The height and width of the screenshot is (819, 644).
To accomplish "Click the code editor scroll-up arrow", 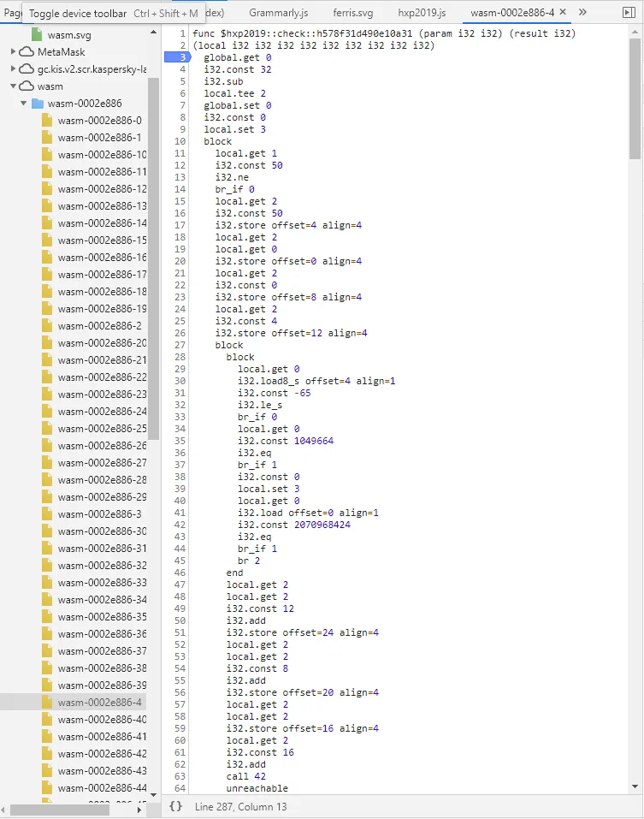I will pyautogui.click(x=635, y=32).
